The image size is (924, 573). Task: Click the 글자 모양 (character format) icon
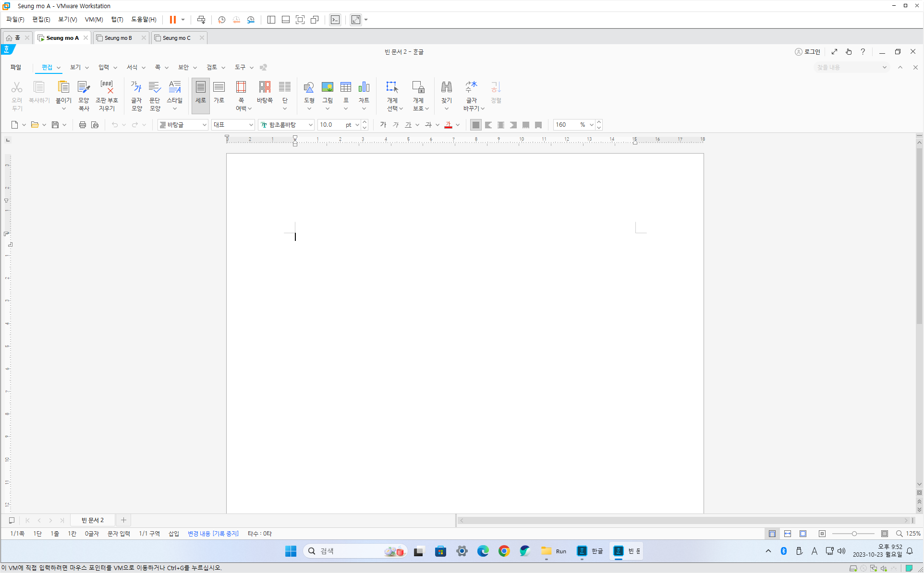[136, 87]
